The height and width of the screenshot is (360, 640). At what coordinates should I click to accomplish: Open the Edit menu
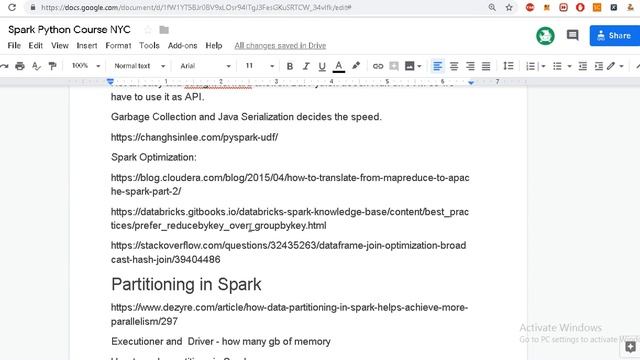coord(36,46)
